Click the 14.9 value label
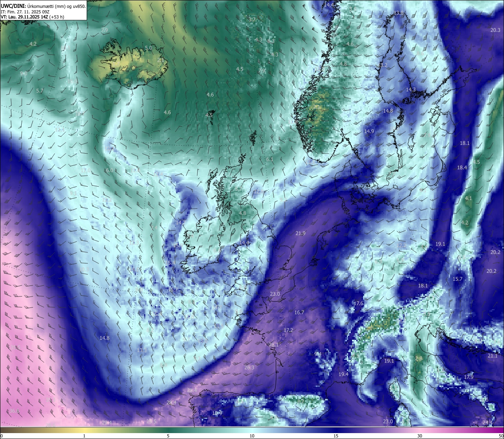504x439 pixels. [x=369, y=131]
